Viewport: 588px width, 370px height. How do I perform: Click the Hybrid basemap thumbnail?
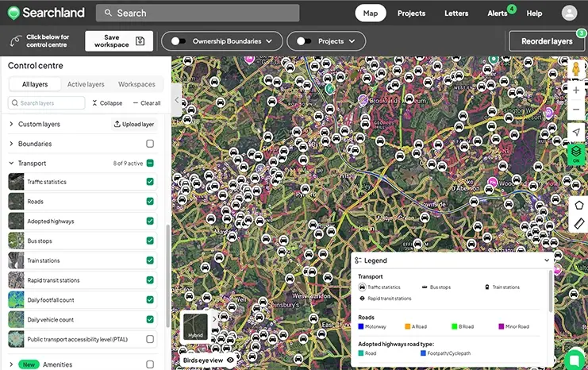[195, 327]
